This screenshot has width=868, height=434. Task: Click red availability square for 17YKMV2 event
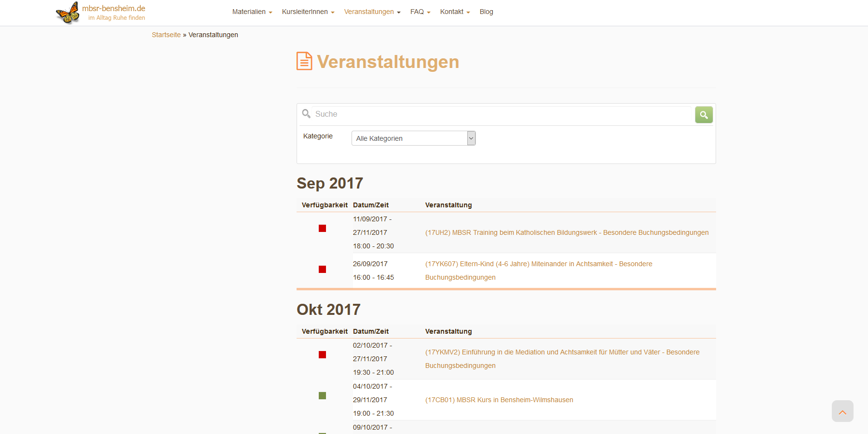click(322, 354)
